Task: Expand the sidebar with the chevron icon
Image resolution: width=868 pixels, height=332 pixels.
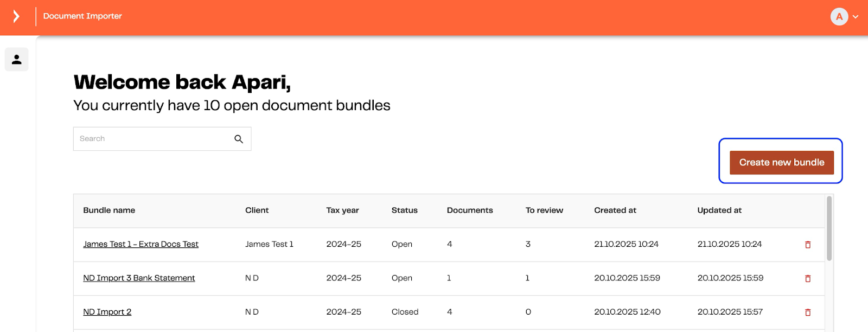Action: pyautogui.click(x=16, y=16)
